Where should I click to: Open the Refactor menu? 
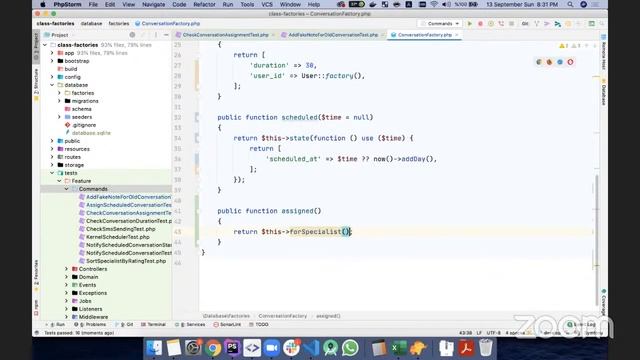[204, 4]
